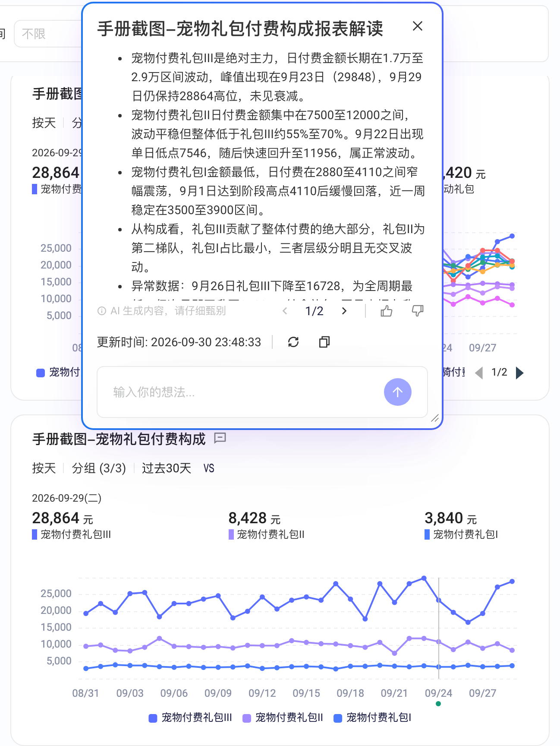560x746 pixels.
Task: Click next legend page arrow in upper right chart
Action: tap(520, 373)
